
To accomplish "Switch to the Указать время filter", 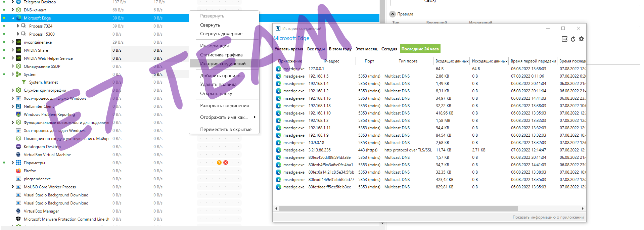I will point(289,49).
